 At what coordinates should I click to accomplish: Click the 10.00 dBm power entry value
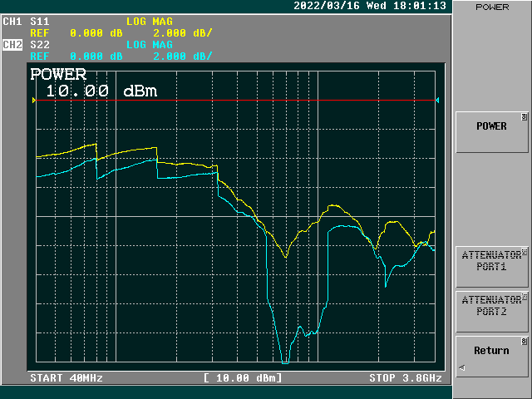101,91
